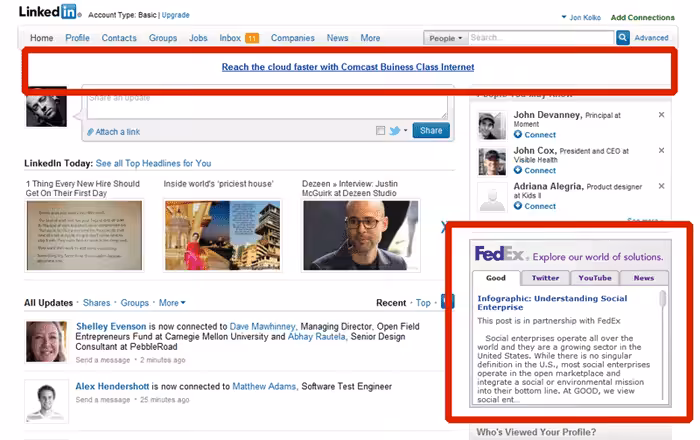Click the blue search magnifier button

(622, 38)
